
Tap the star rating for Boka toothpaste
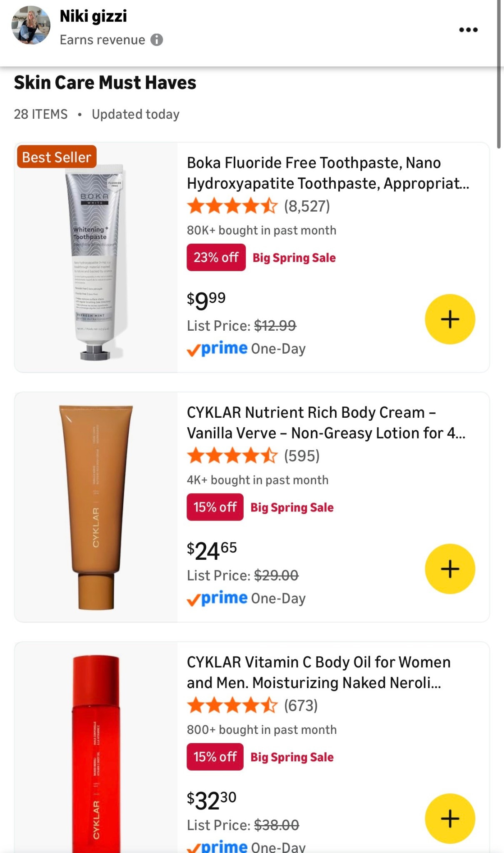[231, 206]
